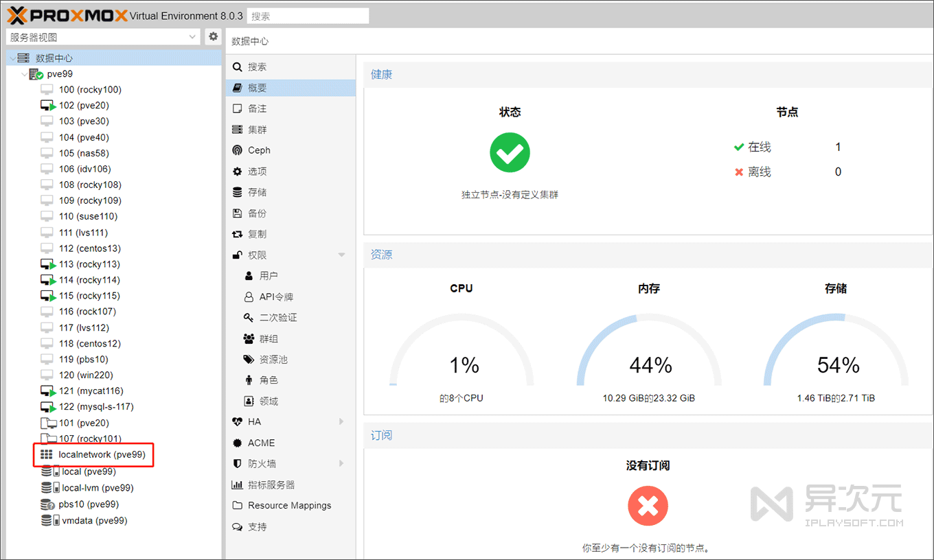Select VM 105 (nas58)
934x560 pixels.
(84, 153)
